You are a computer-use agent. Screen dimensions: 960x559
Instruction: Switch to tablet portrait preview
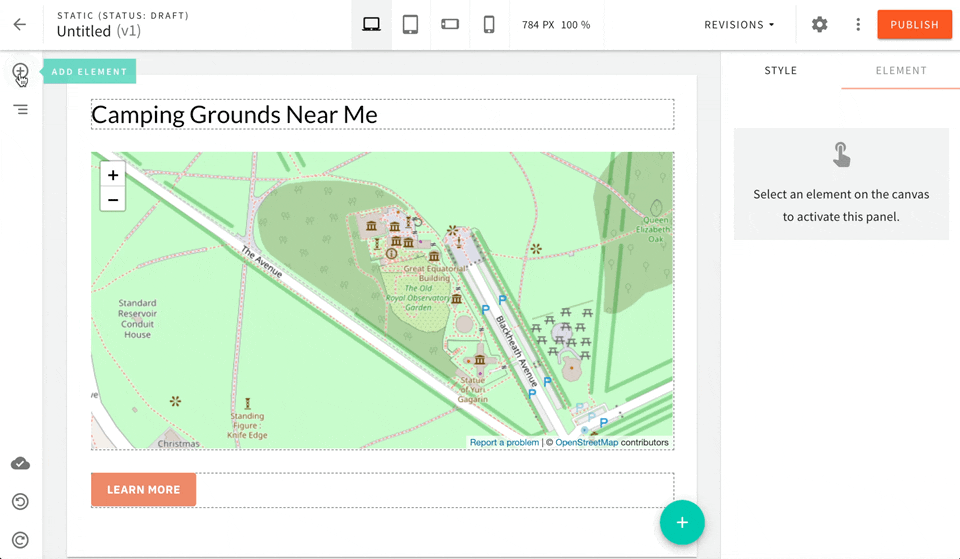[x=410, y=25]
